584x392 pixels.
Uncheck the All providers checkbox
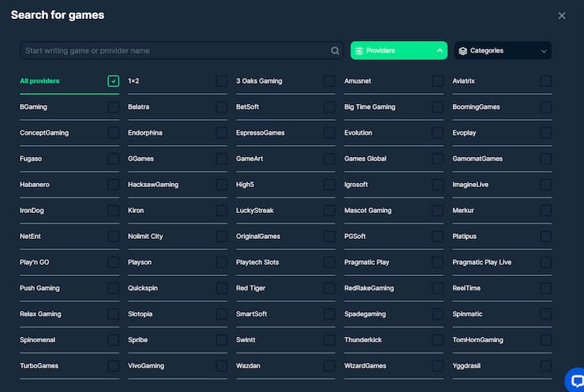[x=113, y=80]
